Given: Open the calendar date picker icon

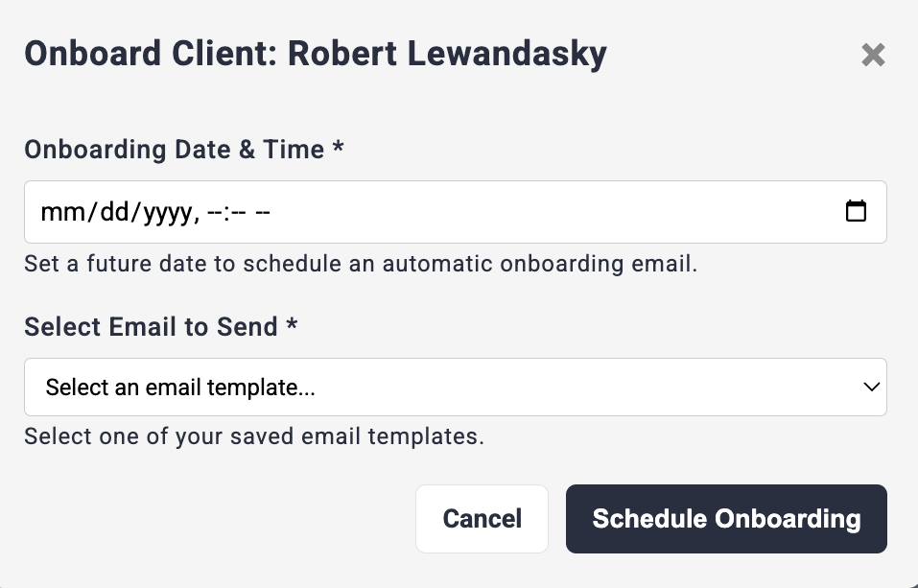Looking at the screenshot, I should pos(856,211).
